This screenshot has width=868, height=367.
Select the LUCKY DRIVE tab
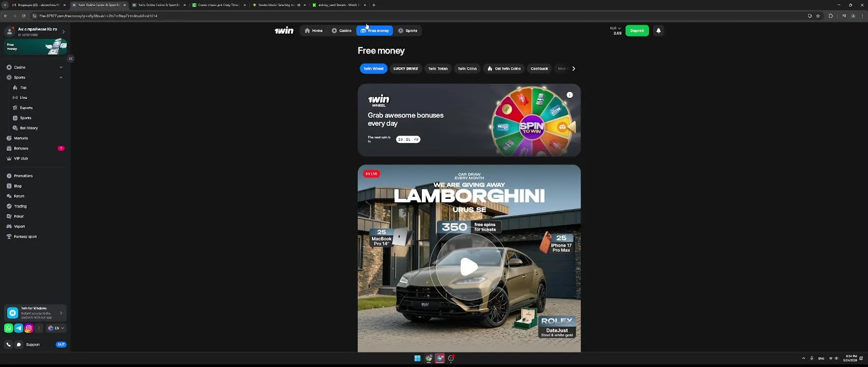point(405,68)
